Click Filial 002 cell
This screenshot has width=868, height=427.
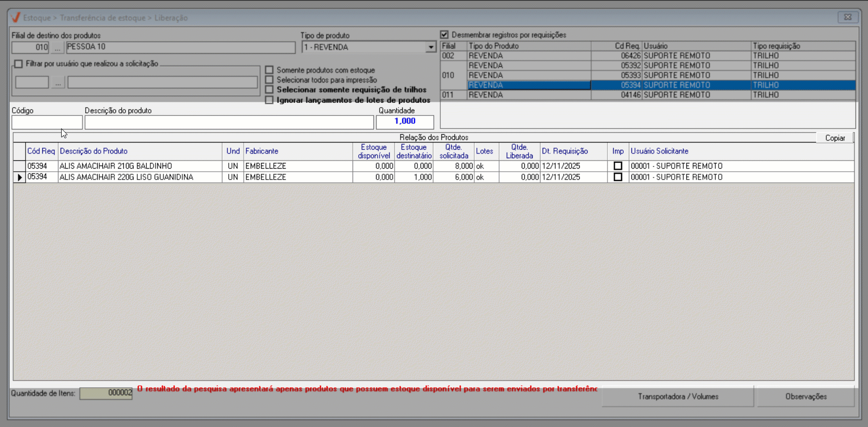click(454, 56)
